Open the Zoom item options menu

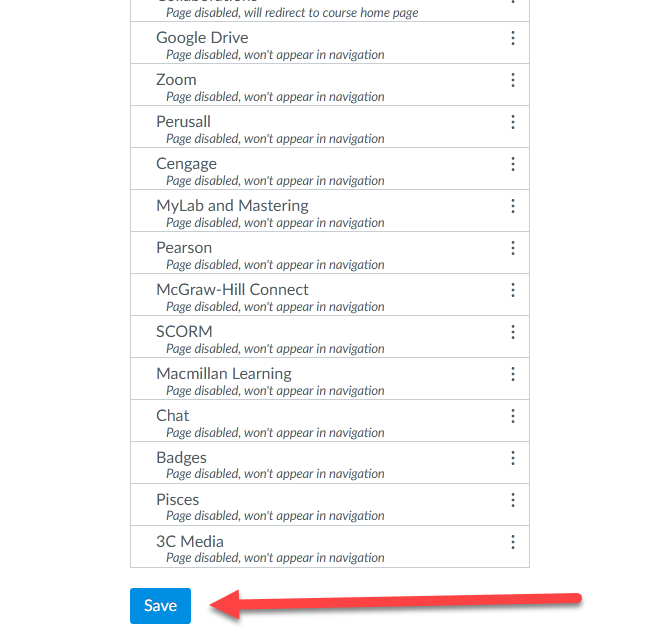513,80
